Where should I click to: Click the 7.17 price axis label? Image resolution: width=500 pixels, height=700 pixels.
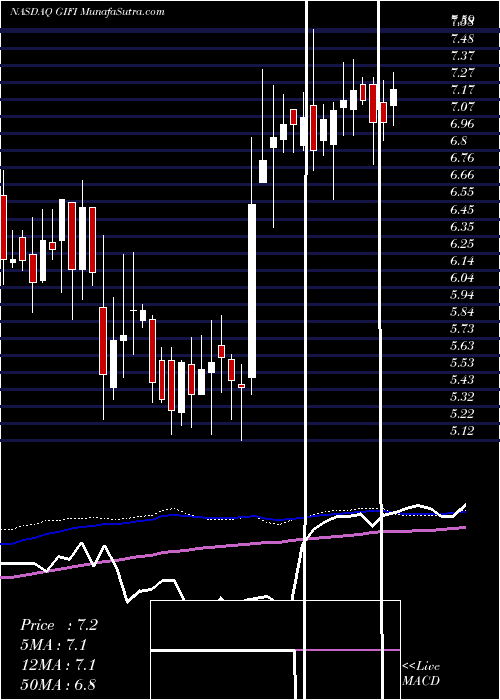tap(462, 90)
